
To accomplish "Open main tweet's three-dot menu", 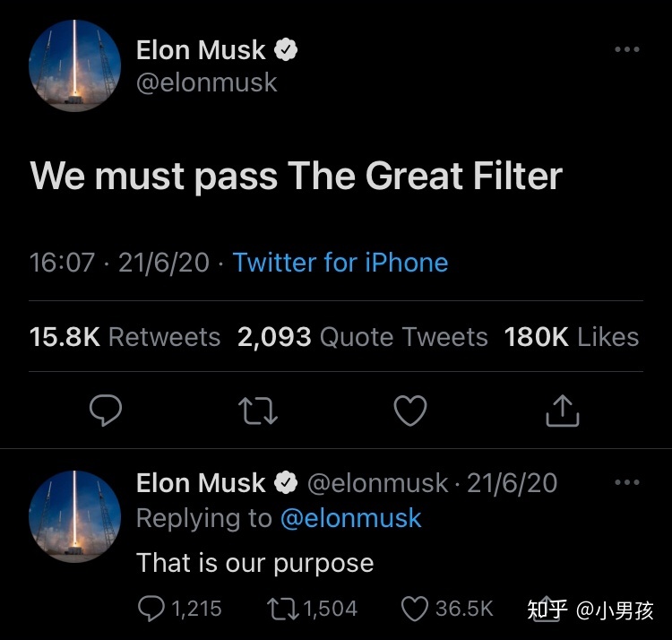I will tap(627, 49).
